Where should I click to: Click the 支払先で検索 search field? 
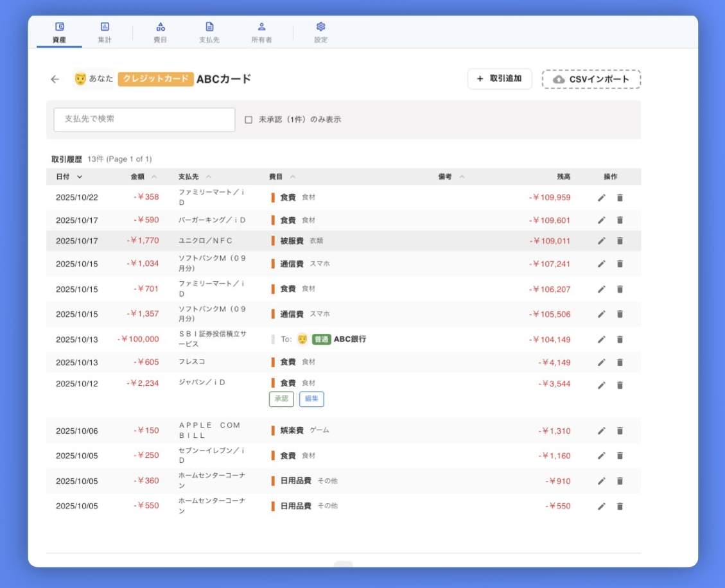(x=144, y=119)
